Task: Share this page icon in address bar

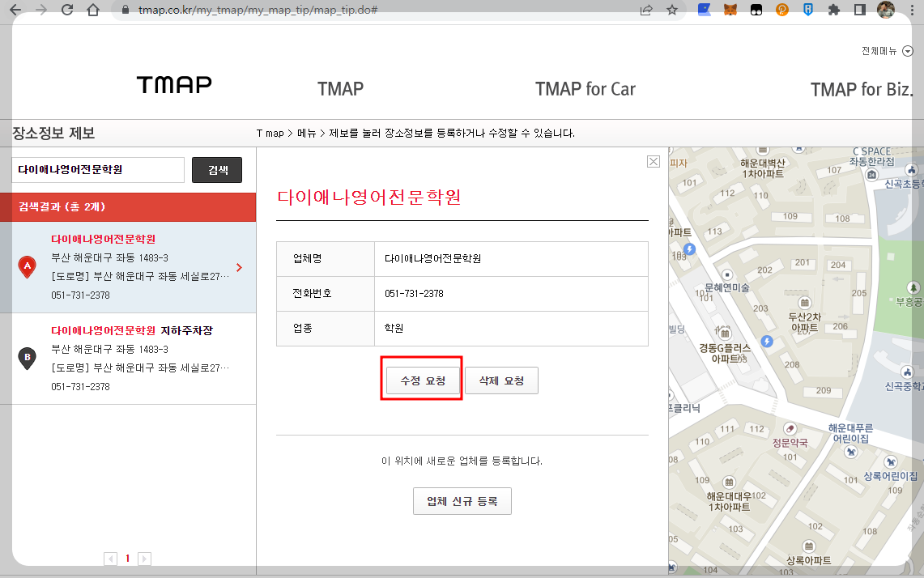Action: 646,10
